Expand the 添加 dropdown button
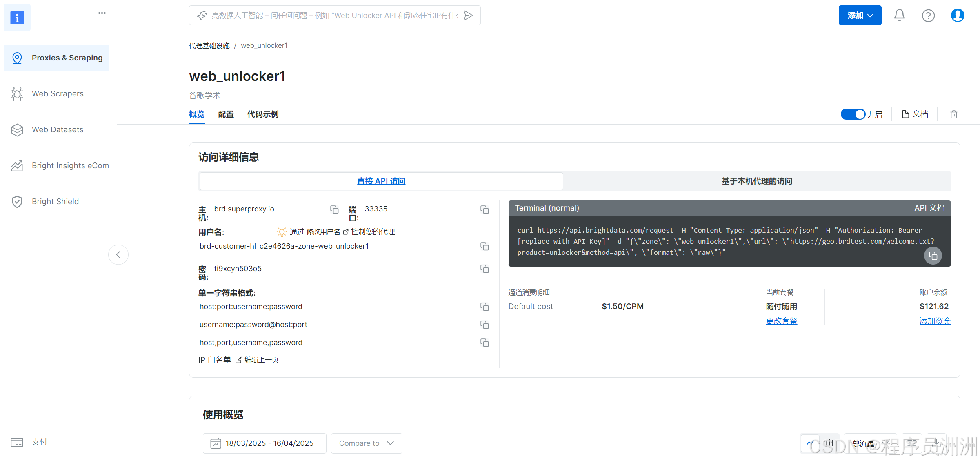This screenshot has width=980, height=463. tap(860, 16)
